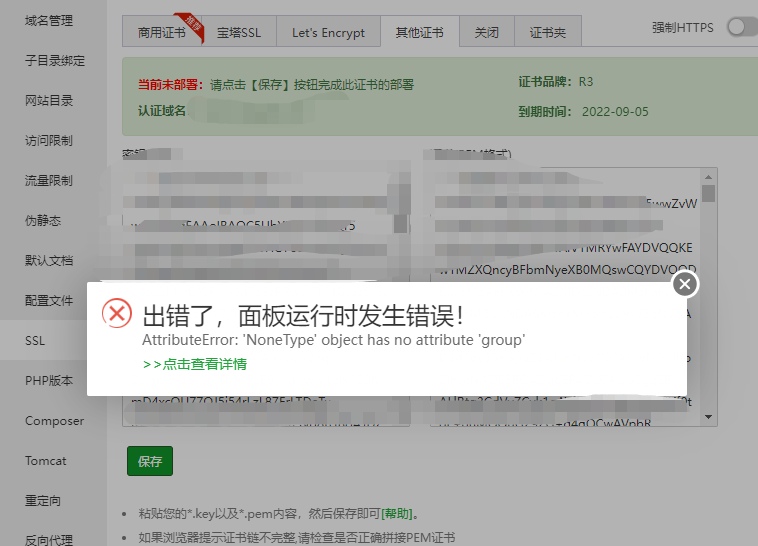
Task: Switch to the 商用证书 tab
Action: click(x=161, y=32)
